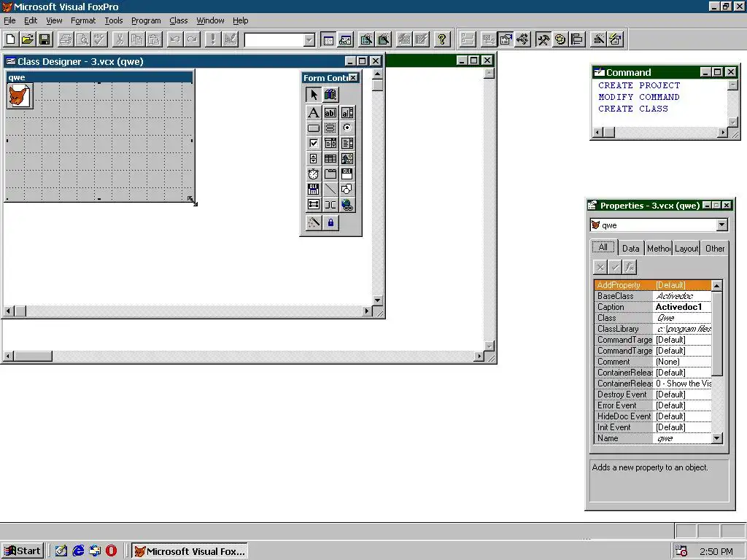
Task: Select the List Box tool
Action: [347, 144]
